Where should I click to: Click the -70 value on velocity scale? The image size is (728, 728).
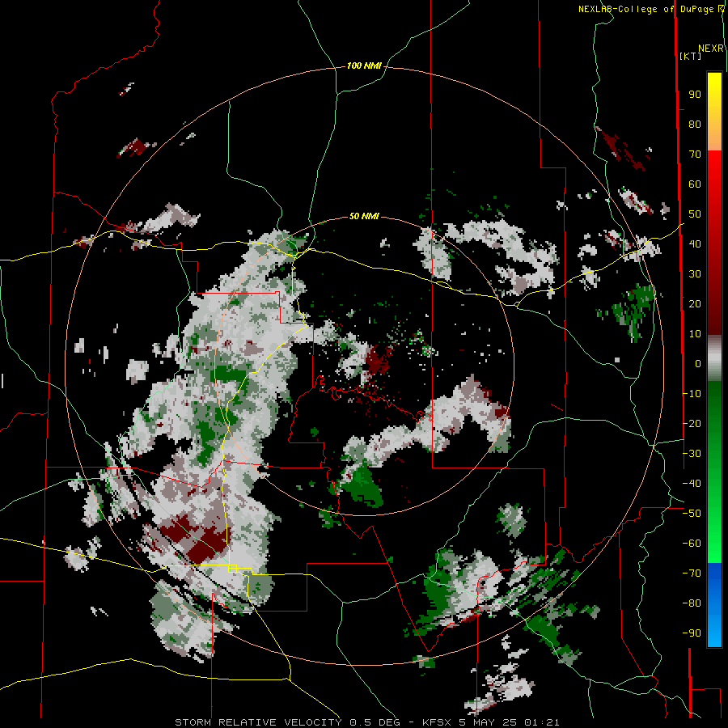click(692, 574)
